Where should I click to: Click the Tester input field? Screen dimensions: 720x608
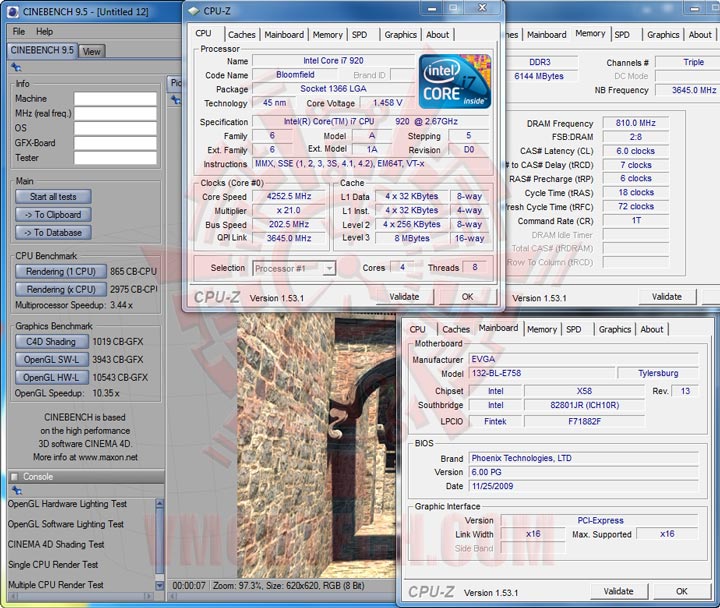click(115, 158)
